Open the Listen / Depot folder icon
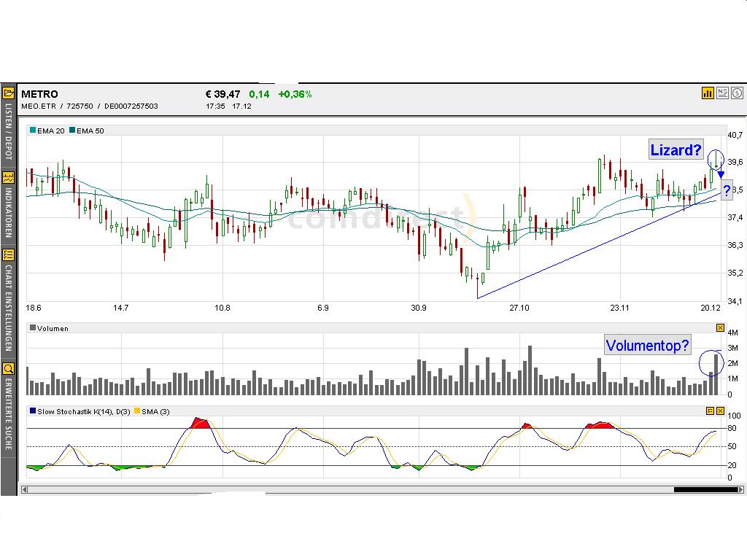This screenshot has height=560, width=747. (x=8, y=92)
